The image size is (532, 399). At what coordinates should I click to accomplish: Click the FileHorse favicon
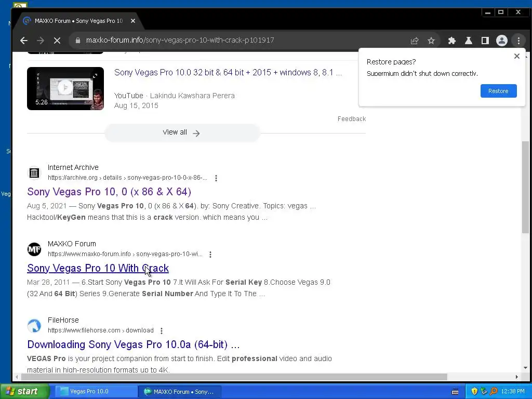[x=34, y=326]
